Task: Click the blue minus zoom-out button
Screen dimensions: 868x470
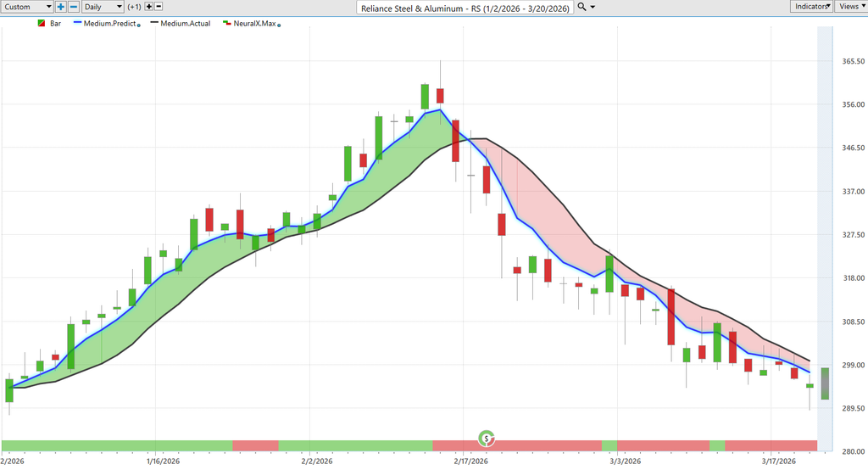Action: coord(73,7)
